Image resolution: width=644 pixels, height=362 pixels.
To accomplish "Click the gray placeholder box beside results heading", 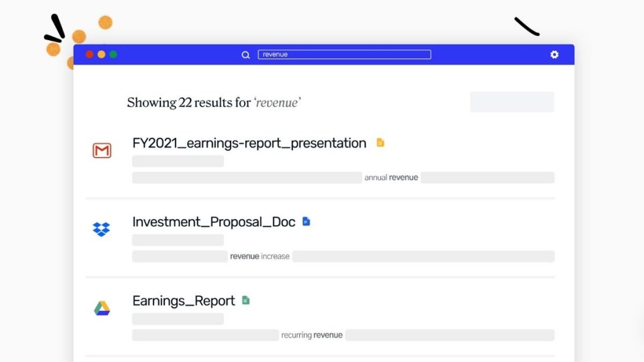I will [512, 102].
